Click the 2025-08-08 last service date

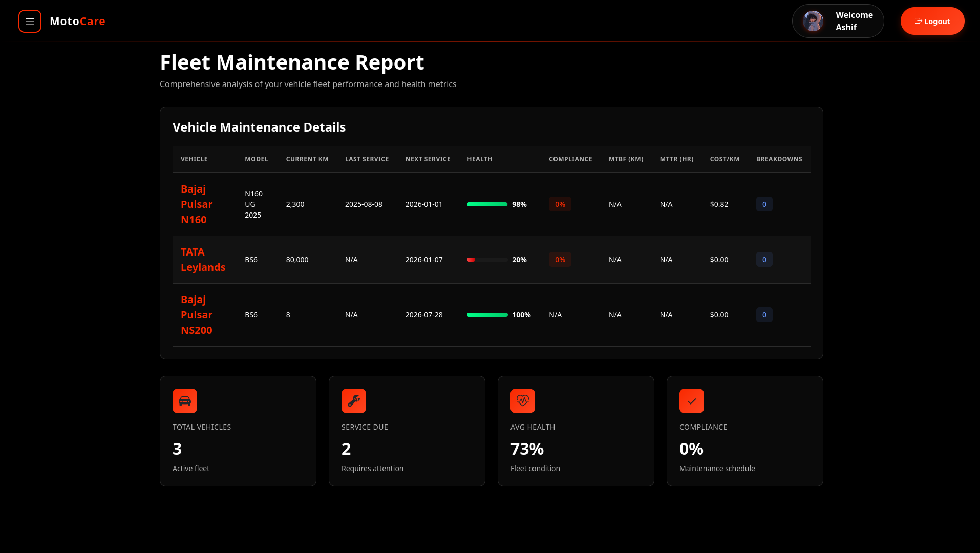(364, 204)
